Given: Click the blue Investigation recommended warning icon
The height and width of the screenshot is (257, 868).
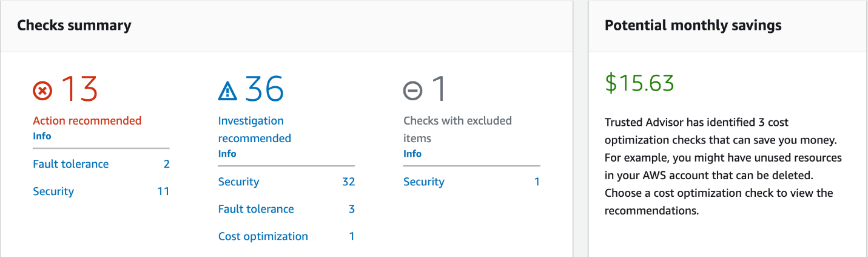Looking at the screenshot, I should pos(227,91).
